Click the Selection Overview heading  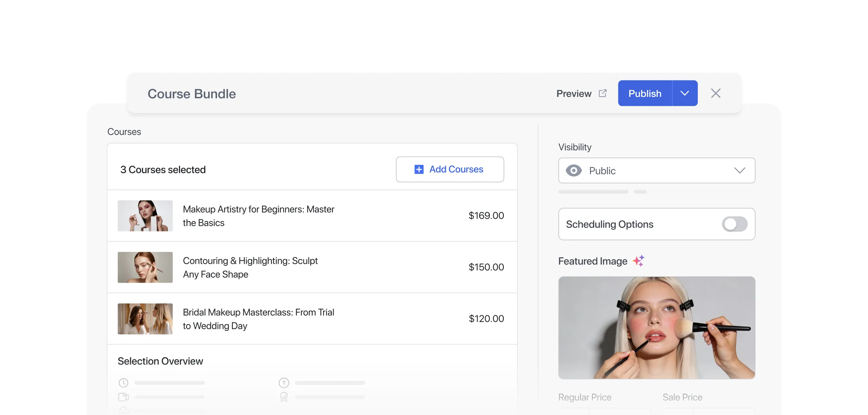click(160, 361)
